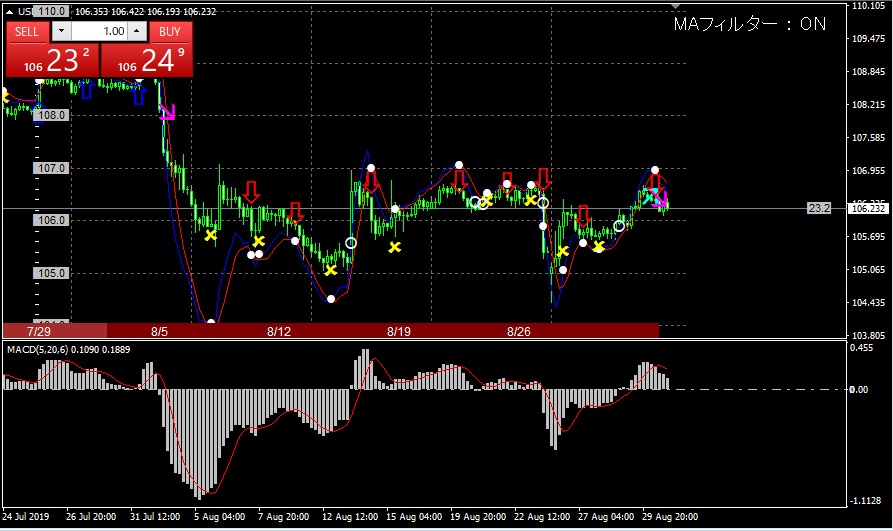This screenshot has height=531, width=893.
Task: Click the 24 Jul 2019 time label
Action: tap(26, 517)
